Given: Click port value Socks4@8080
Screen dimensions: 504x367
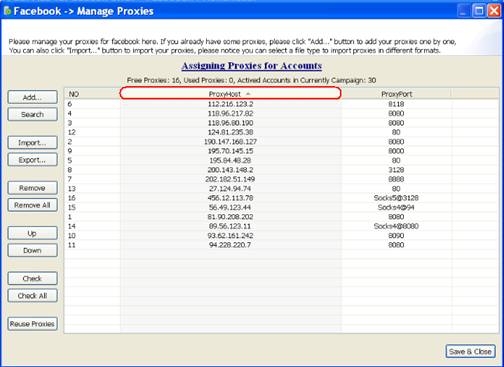Looking at the screenshot, I should point(396,226).
